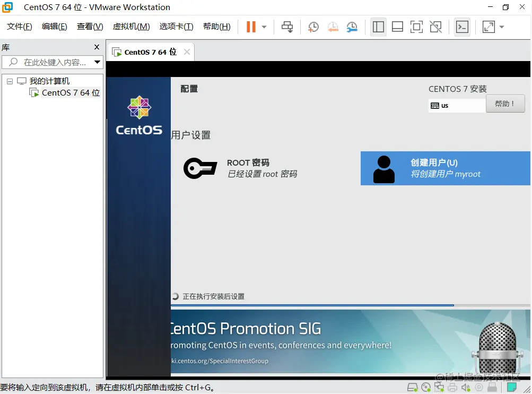
Task: Open the 创建用户(U) setting
Action: pos(445,168)
